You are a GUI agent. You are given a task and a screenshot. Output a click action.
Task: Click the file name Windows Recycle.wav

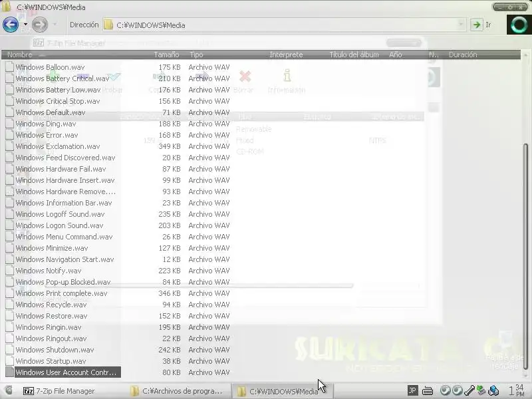pos(51,305)
